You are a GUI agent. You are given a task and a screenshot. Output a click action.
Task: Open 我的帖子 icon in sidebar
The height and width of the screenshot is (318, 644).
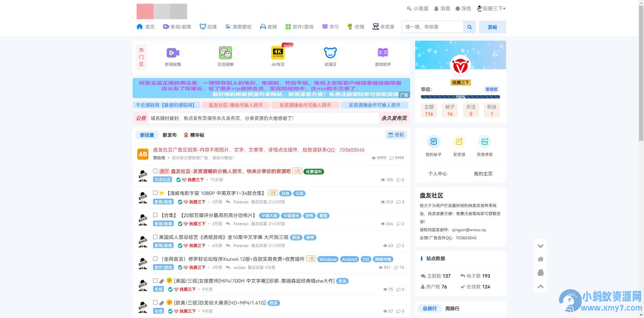click(x=433, y=142)
